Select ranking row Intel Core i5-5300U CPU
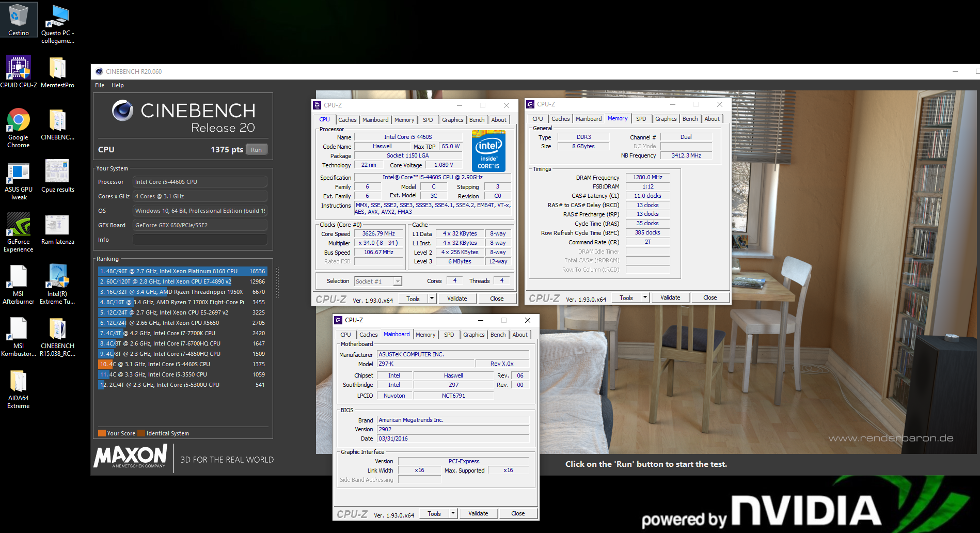The width and height of the screenshot is (980, 533). coord(182,385)
